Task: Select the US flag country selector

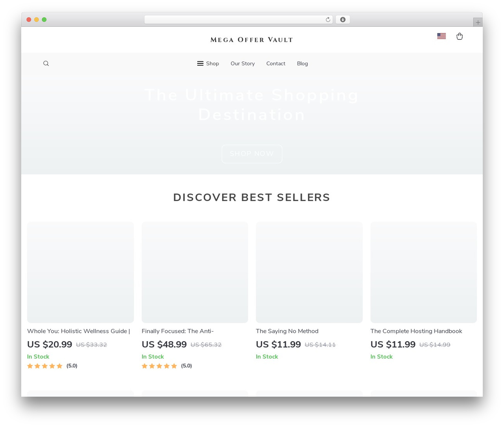Action: pos(441,36)
